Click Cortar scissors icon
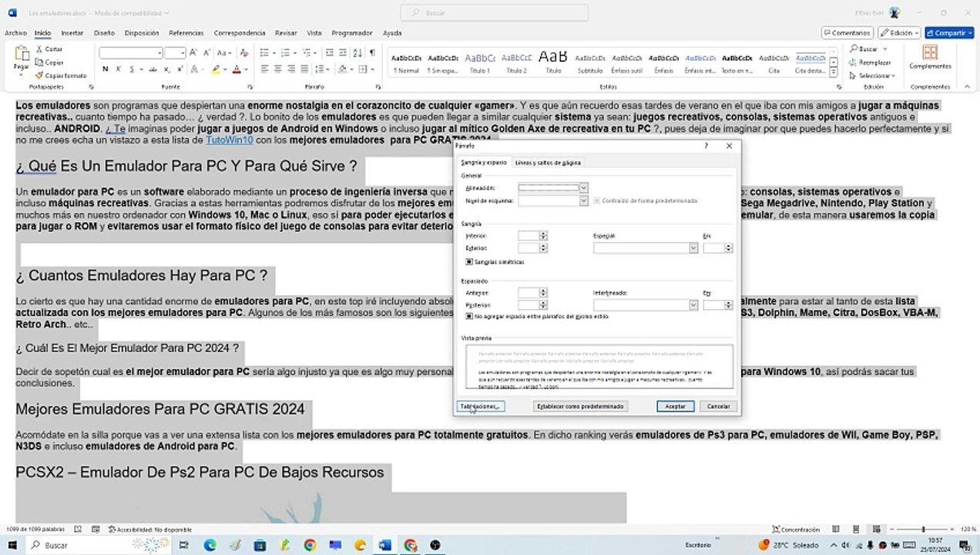Image resolution: width=980 pixels, height=555 pixels. 38,49
